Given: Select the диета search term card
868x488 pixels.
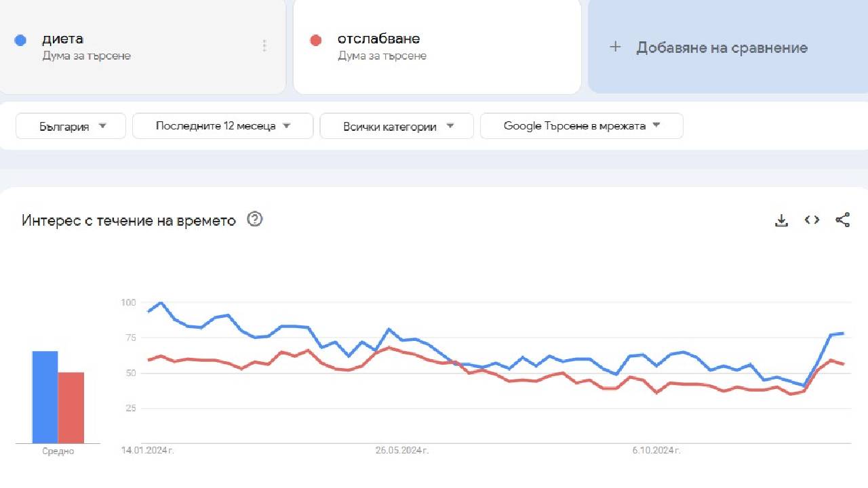Looking at the screenshot, I should pos(136,47).
